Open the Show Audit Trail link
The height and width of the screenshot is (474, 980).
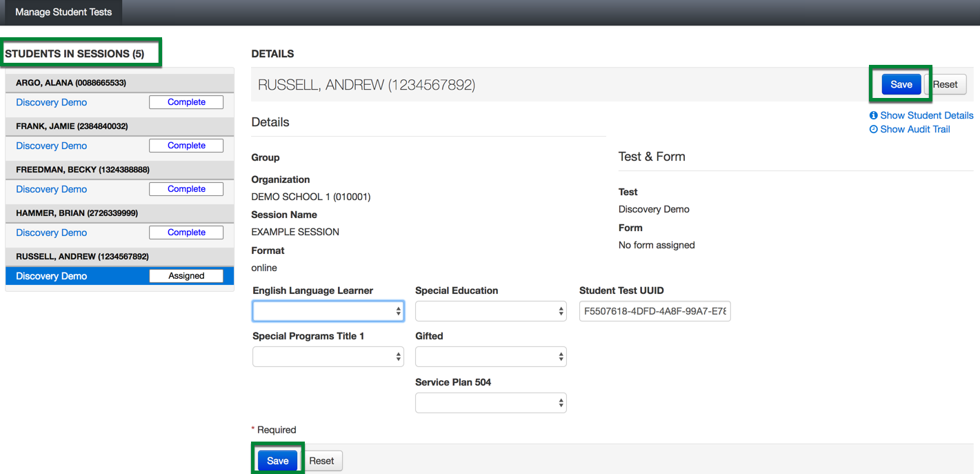pos(914,129)
